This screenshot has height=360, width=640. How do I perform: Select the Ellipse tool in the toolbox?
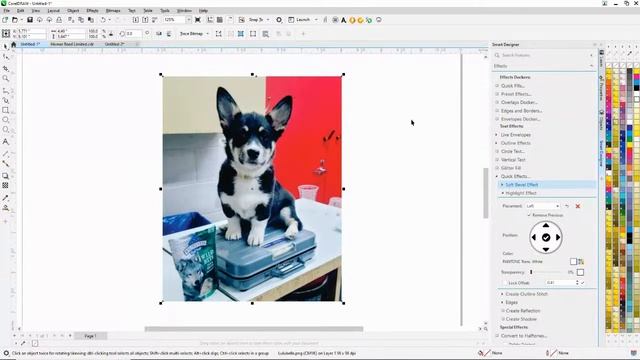click(5, 120)
